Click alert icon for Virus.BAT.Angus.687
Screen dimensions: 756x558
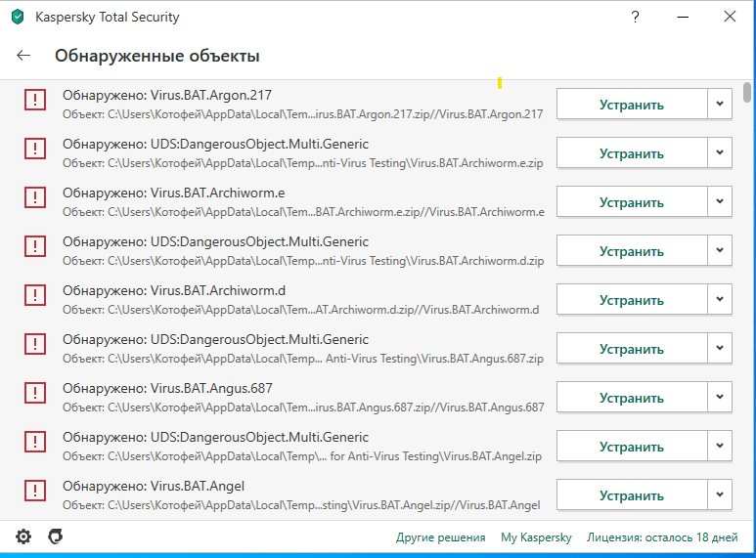coord(35,393)
